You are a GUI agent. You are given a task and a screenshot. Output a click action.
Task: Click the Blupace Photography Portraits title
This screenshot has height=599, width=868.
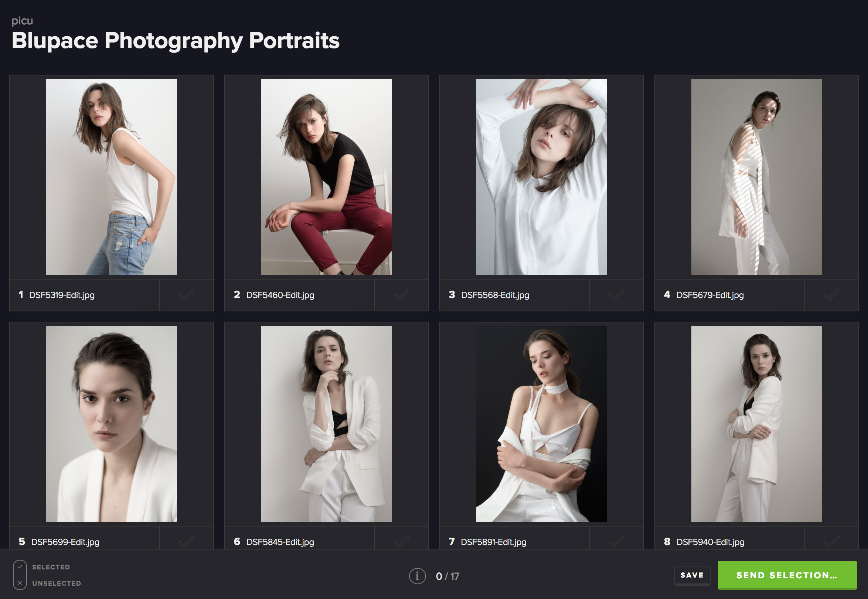tap(176, 41)
